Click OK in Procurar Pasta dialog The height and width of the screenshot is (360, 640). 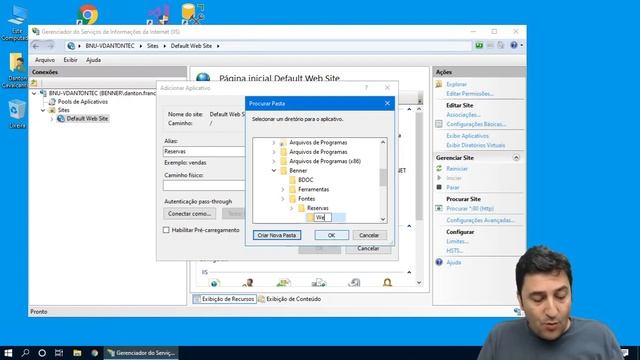(331, 235)
